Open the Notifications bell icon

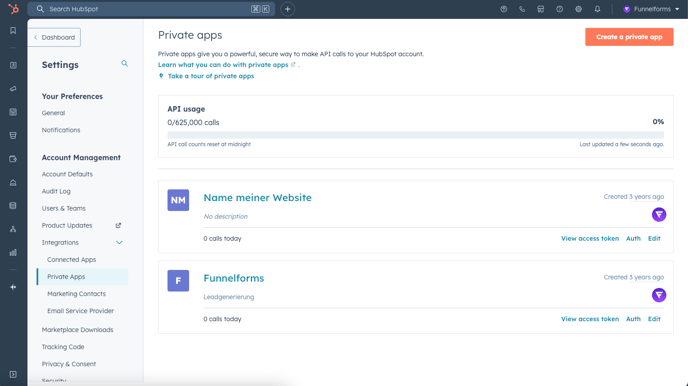tap(597, 9)
